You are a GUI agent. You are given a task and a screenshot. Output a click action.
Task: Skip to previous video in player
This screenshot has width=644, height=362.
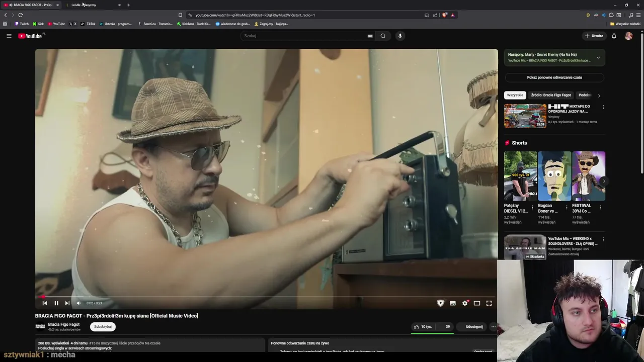tap(44, 303)
